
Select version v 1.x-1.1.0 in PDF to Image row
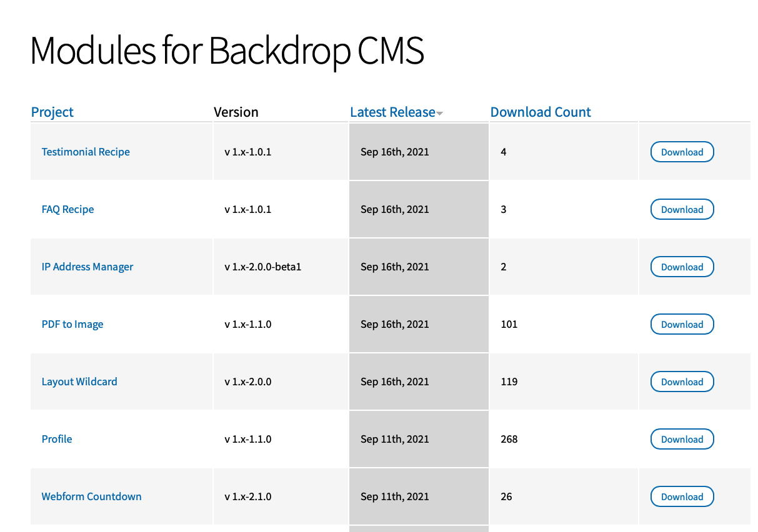[x=248, y=324]
